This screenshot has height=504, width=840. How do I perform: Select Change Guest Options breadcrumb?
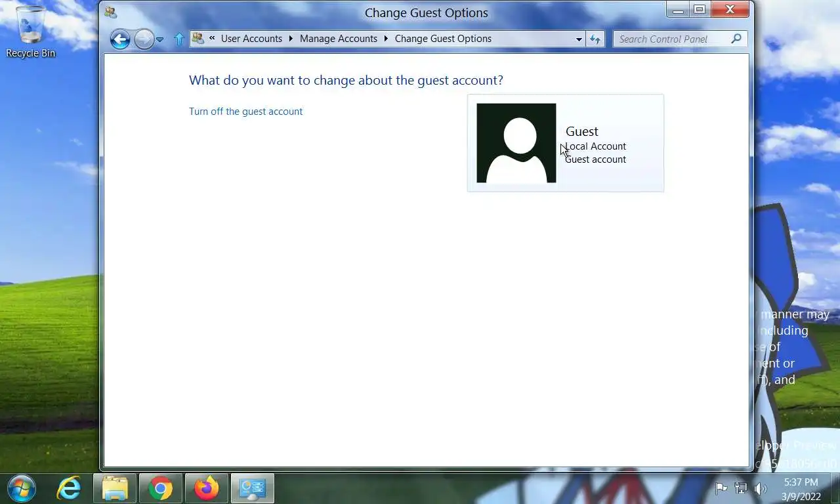pos(443,39)
